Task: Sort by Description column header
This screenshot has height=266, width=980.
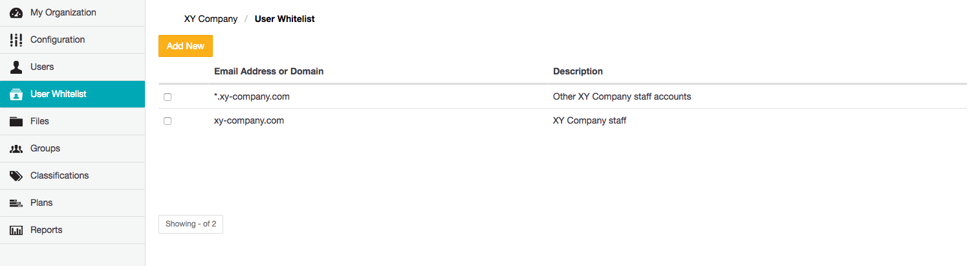Action: click(578, 71)
